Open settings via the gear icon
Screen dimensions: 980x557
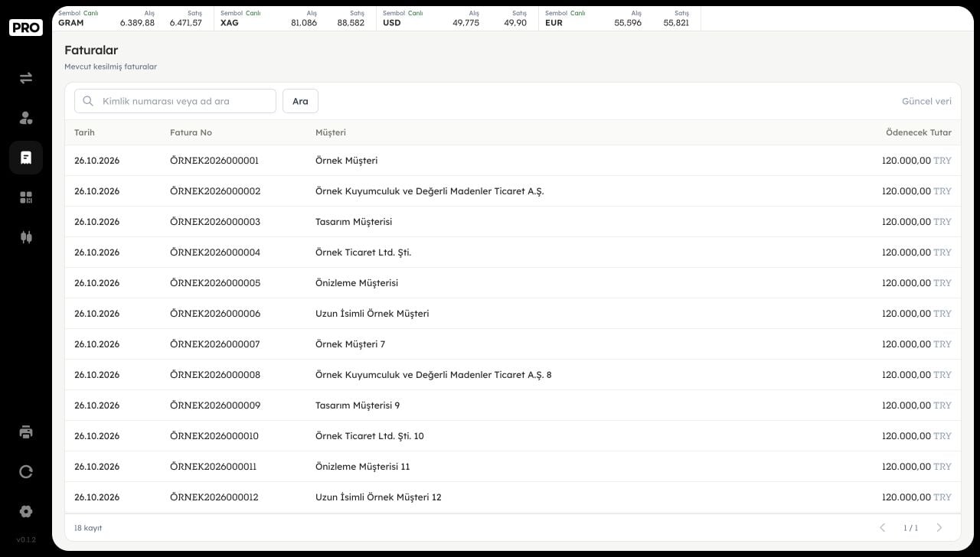[26, 511]
